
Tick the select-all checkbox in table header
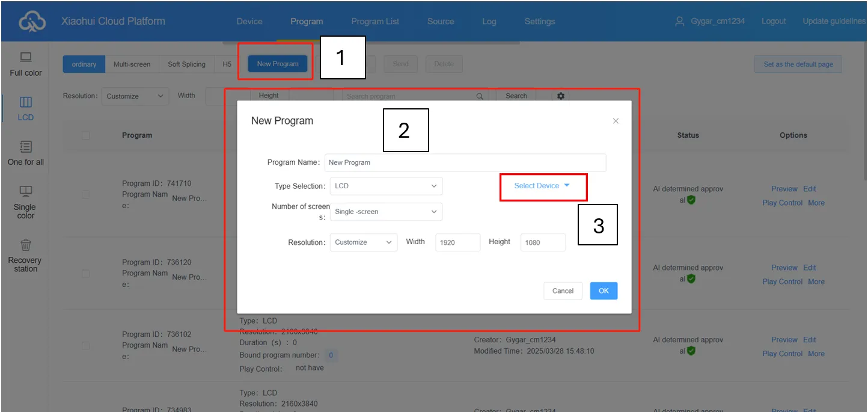[x=85, y=135]
